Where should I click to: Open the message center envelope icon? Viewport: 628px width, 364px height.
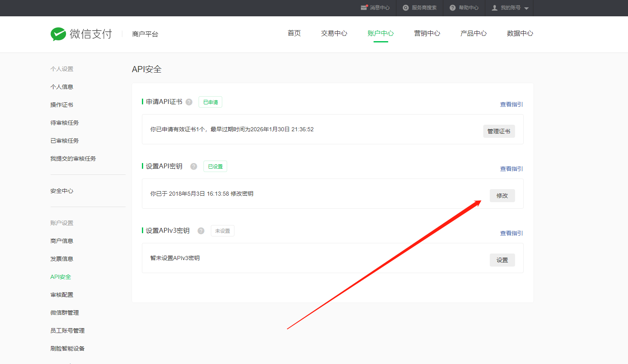364,8
